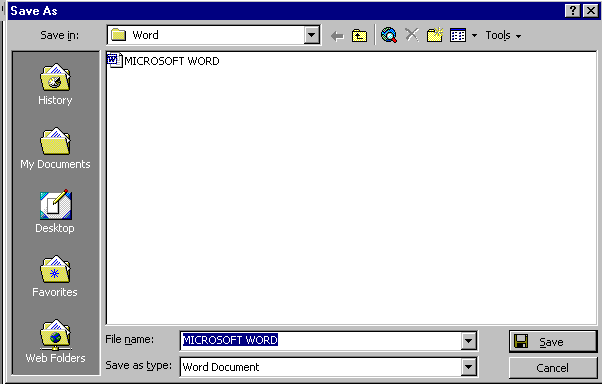Select the Desktop location icon
This screenshot has width=602, height=384.
55,212
